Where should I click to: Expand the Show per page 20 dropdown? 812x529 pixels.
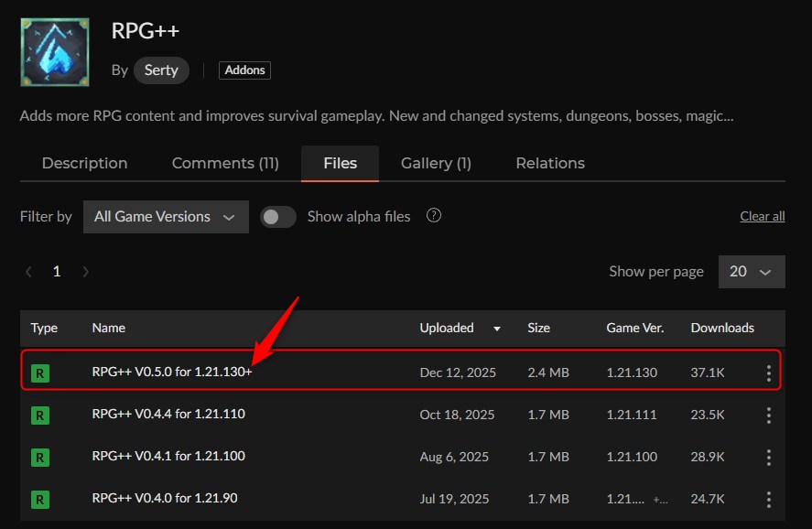tap(751, 272)
